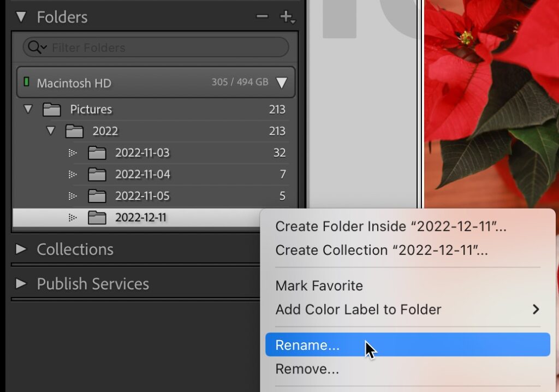Viewport: 559px width, 392px height.
Task: Click the 2022-11-03 folder icon
Action: [x=97, y=153]
